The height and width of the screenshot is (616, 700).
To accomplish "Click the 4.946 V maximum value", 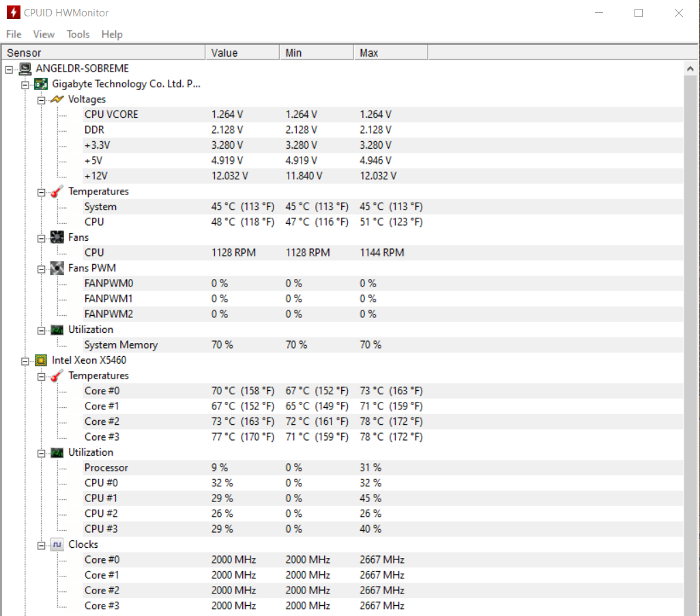I will pyautogui.click(x=375, y=161).
